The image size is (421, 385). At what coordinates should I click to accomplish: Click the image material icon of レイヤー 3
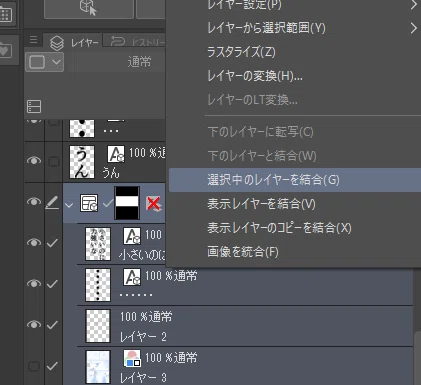coord(132,358)
